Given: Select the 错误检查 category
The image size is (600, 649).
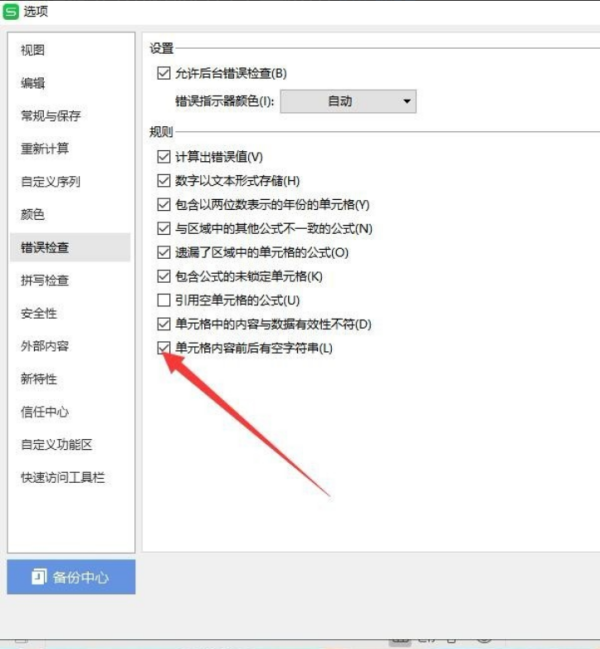Looking at the screenshot, I should (70, 248).
